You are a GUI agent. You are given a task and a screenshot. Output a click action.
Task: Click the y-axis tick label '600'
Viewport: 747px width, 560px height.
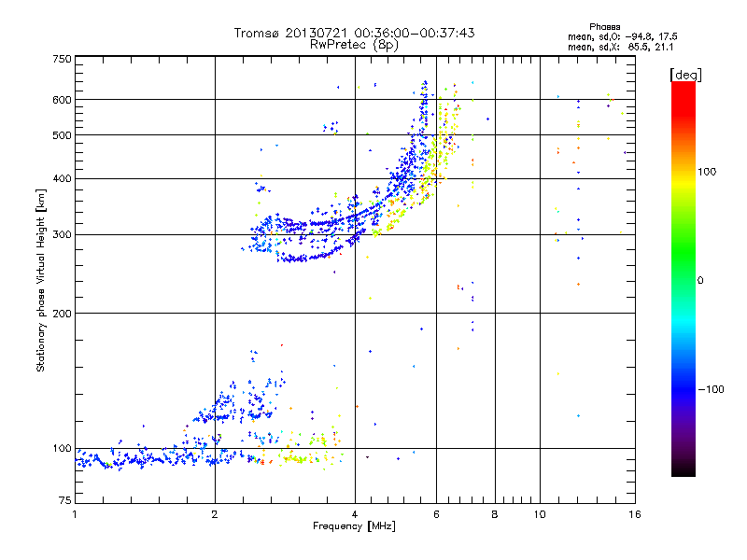[62, 100]
